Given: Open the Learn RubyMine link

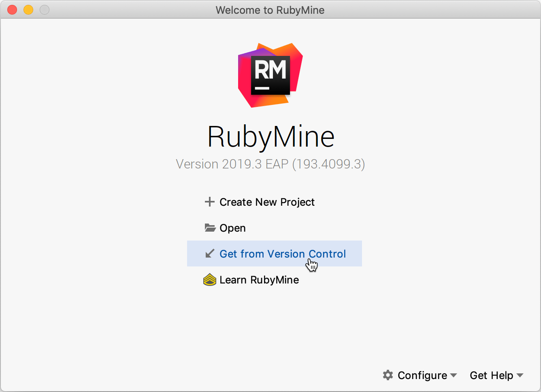Looking at the screenshot, I should coord(259,280).
